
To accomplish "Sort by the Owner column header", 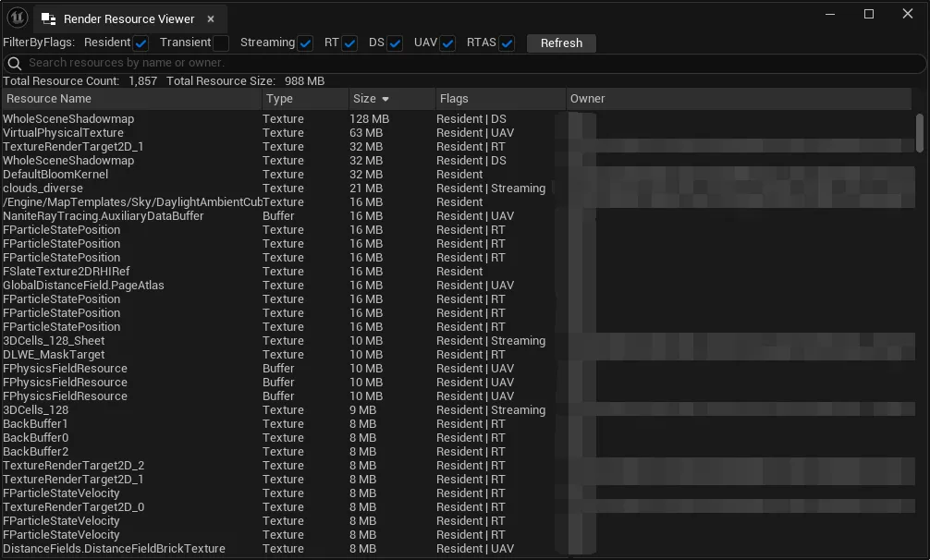I will pyautogui.click(x=739, y=99).
